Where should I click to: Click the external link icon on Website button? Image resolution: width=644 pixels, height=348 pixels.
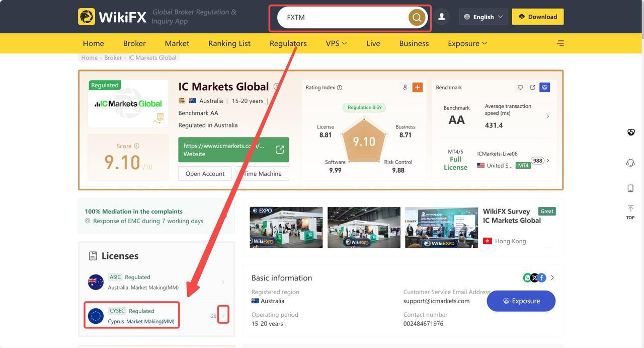280,150
